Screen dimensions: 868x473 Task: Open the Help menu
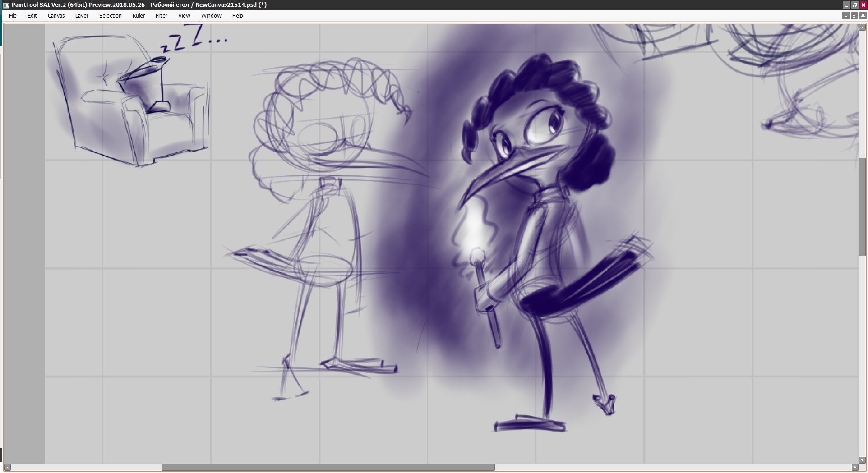[237, 15]
